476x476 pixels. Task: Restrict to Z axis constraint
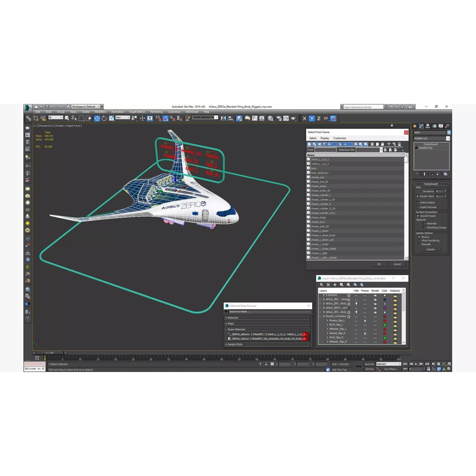click(x=319, y=119)
